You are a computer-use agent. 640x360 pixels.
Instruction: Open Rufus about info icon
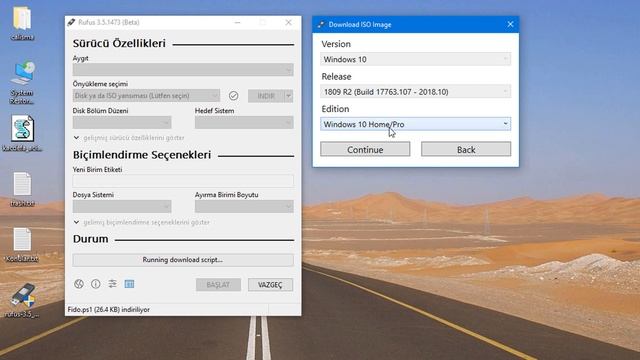[96, 284]
